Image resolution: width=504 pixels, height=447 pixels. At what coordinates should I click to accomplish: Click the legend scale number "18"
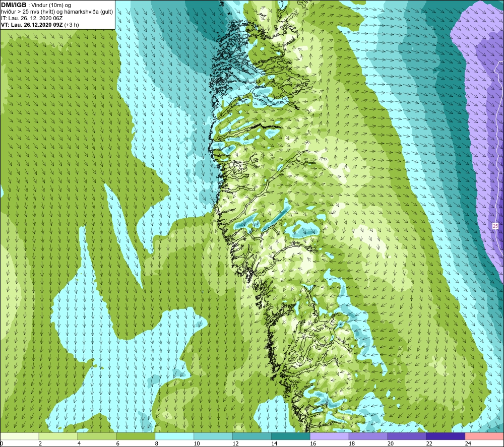352,443
